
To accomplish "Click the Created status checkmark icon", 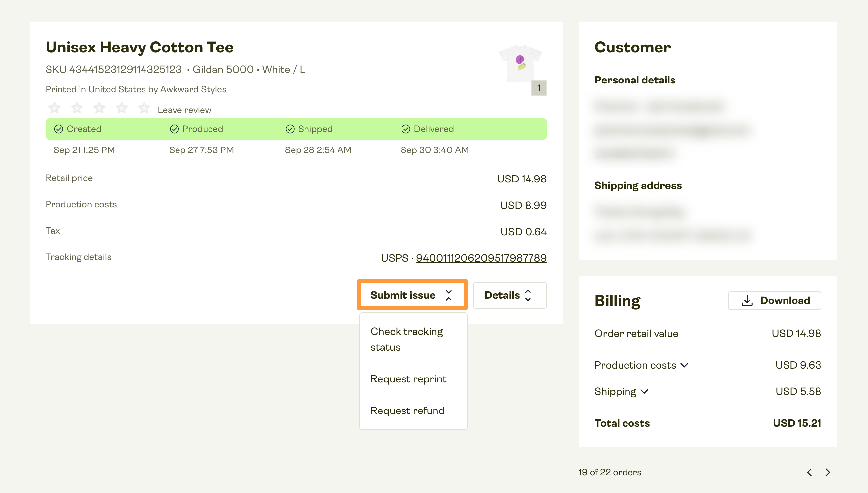I will [59, 129].
